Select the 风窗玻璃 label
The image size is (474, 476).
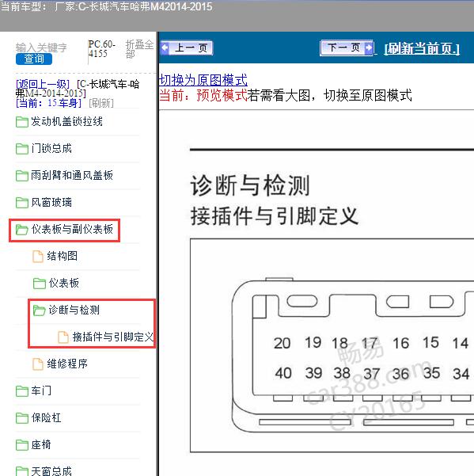point(51,202)
